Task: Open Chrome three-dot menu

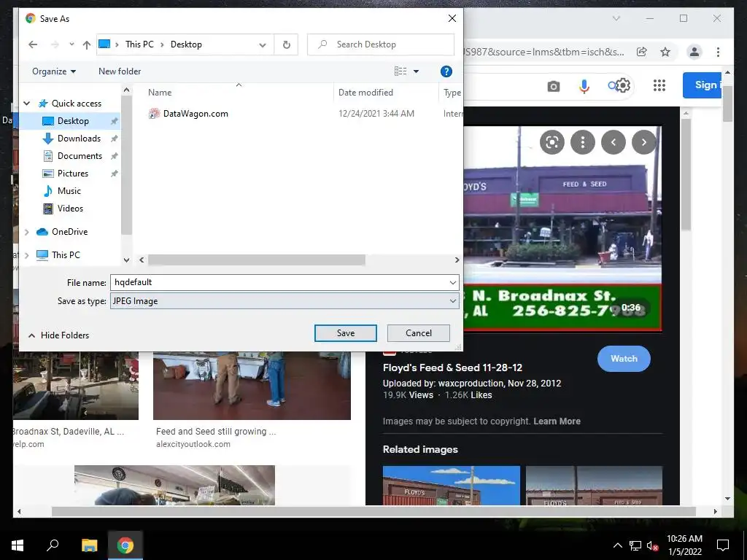Action: (x=718, y=52)
